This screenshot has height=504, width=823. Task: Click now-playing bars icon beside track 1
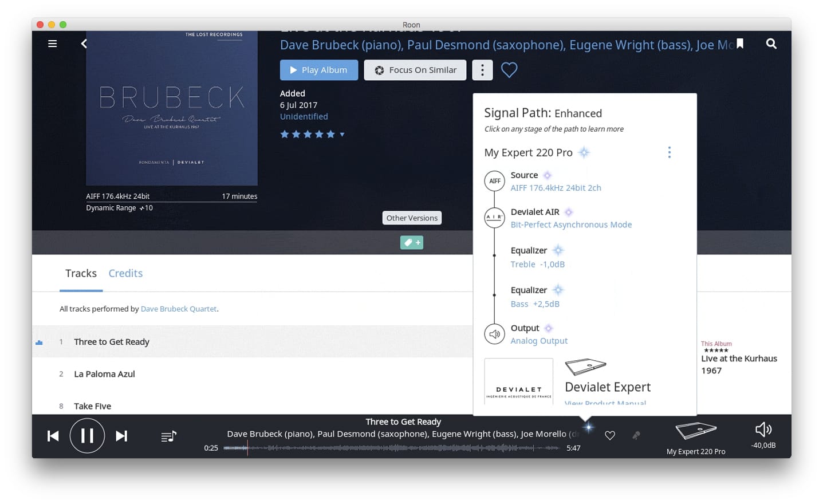39,342
